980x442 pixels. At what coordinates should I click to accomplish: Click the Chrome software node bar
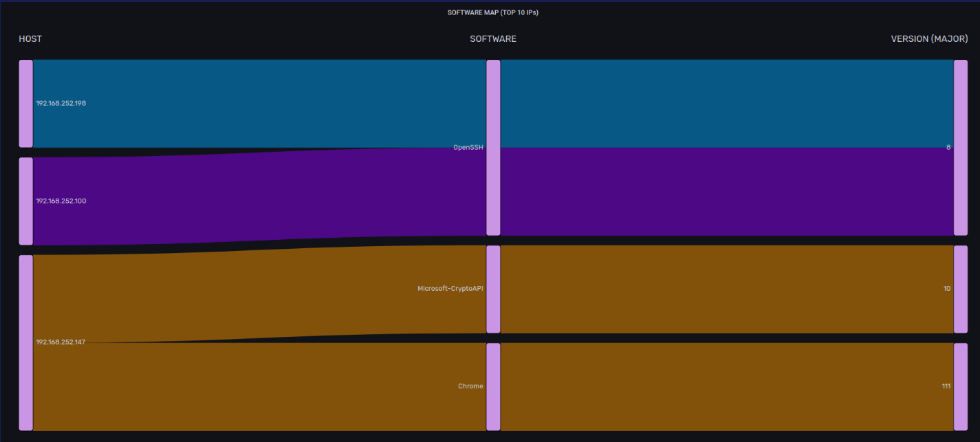[x=493, y=386]
